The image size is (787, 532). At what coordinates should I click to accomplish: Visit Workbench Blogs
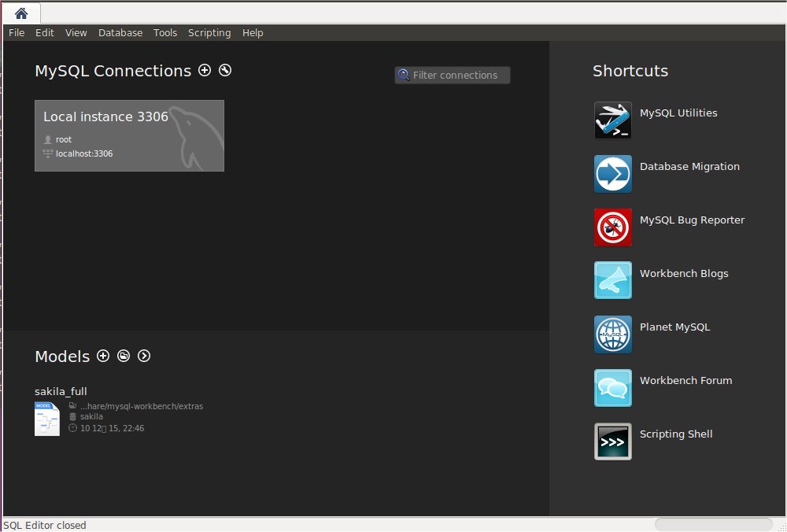(612, 280)
